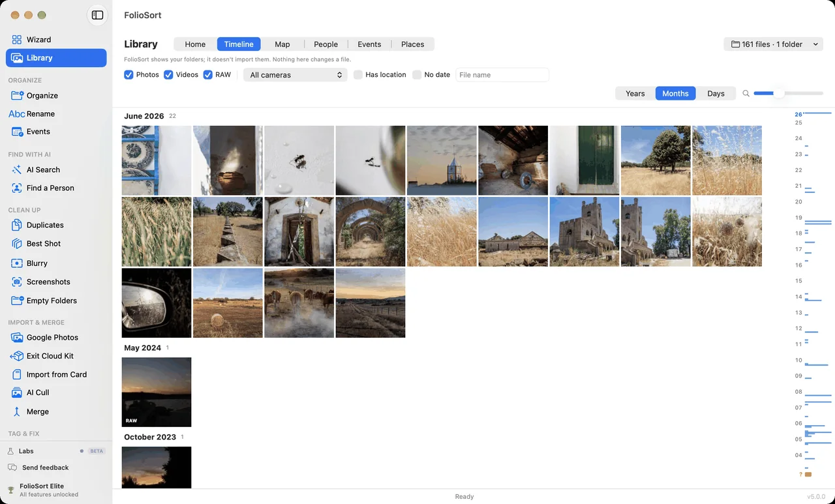
Task: Click the File name search field
Action: [502, 75]
